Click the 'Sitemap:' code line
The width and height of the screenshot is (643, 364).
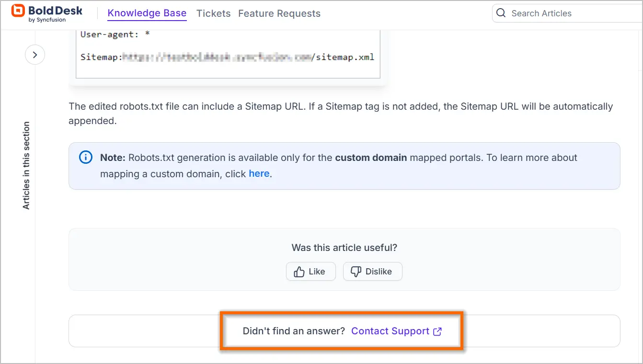pos(227,57)
